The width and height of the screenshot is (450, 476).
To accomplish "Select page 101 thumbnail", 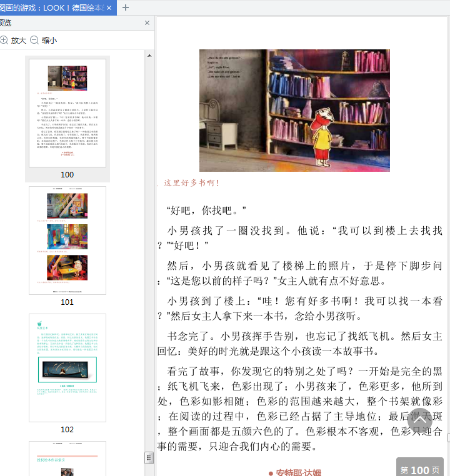I will pos(67,240).
